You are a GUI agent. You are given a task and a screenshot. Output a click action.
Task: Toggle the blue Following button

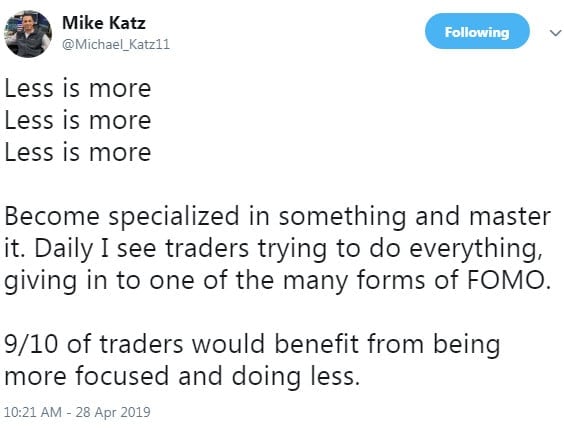coord(477,31)
